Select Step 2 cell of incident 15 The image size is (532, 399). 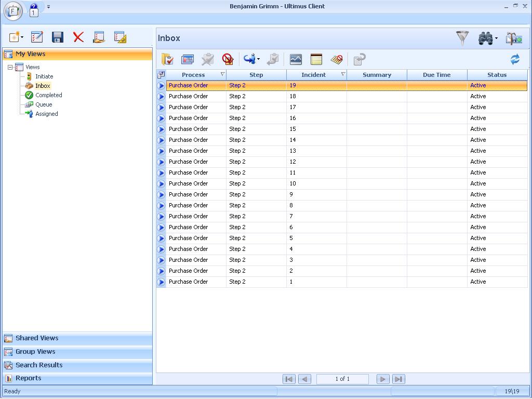tap(256, 129)
